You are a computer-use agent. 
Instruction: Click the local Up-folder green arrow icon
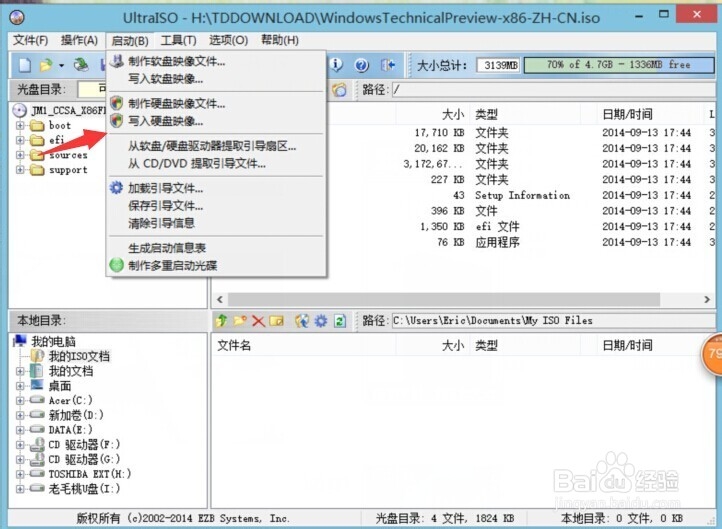[221, 320]
